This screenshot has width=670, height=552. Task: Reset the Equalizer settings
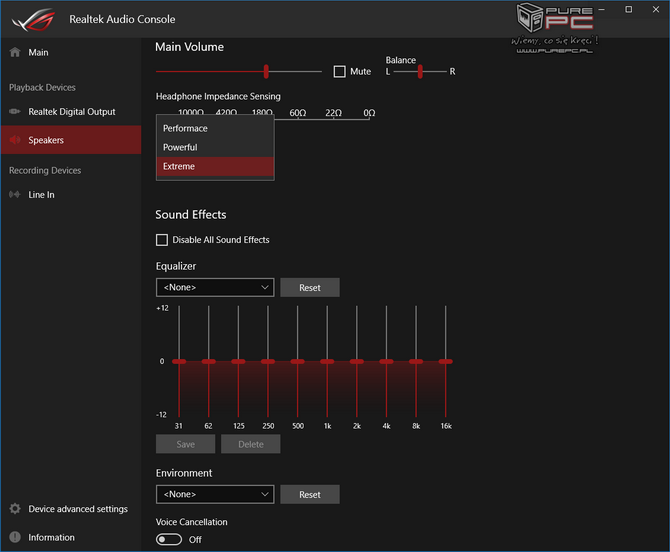310,288
